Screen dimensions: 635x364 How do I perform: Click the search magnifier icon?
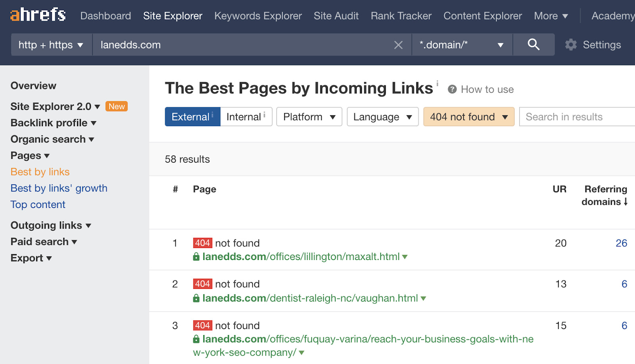(533, 44)
